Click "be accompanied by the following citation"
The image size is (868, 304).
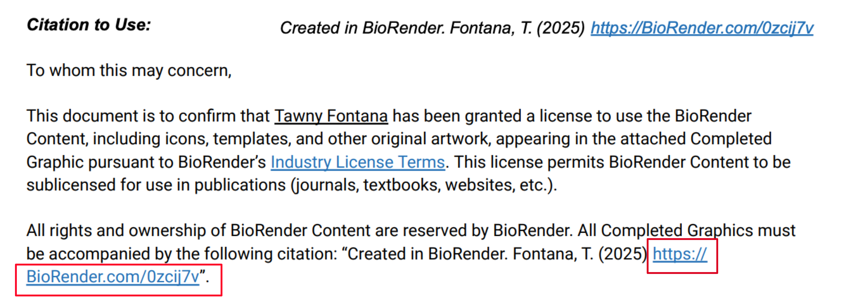182,254
